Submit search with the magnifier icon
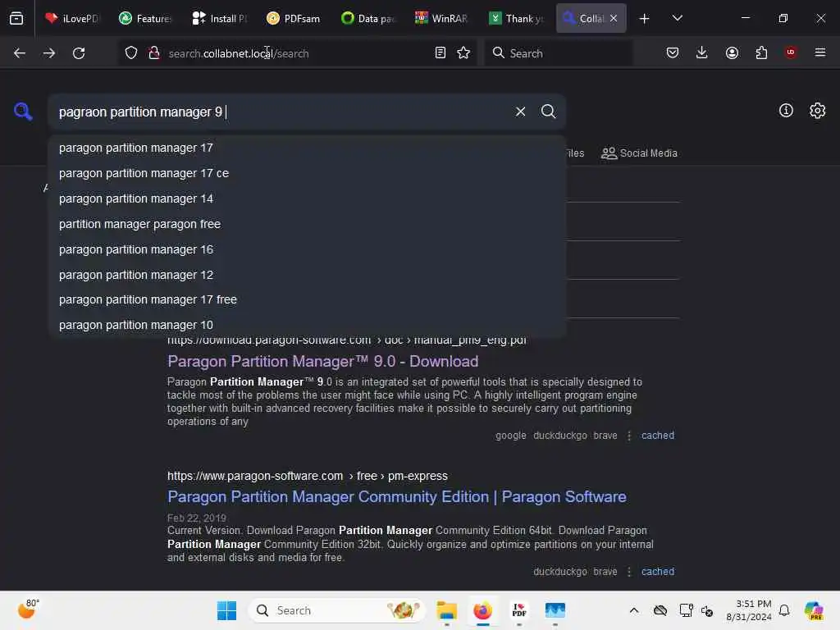 (x=548, y=112)
